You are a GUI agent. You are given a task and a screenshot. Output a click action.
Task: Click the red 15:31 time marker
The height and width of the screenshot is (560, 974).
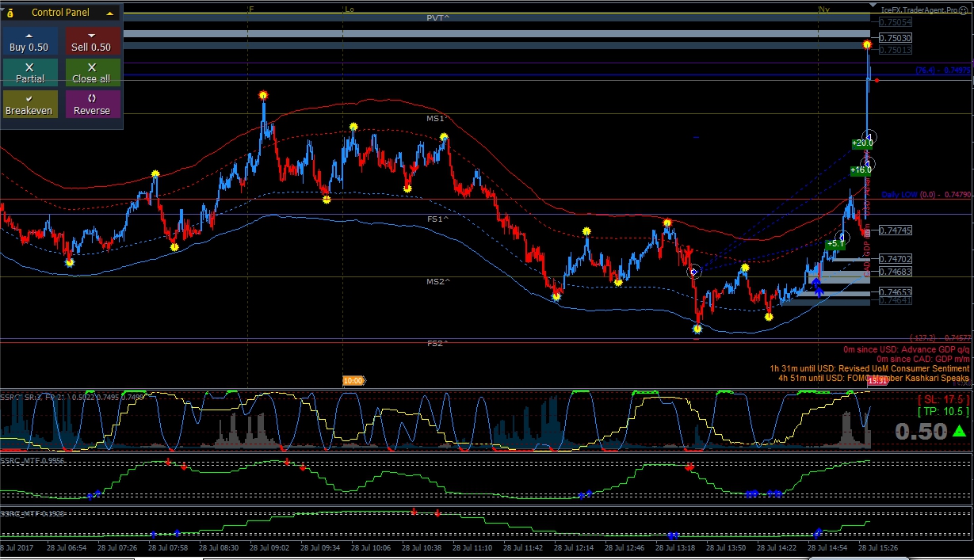[x=877, y=381]
